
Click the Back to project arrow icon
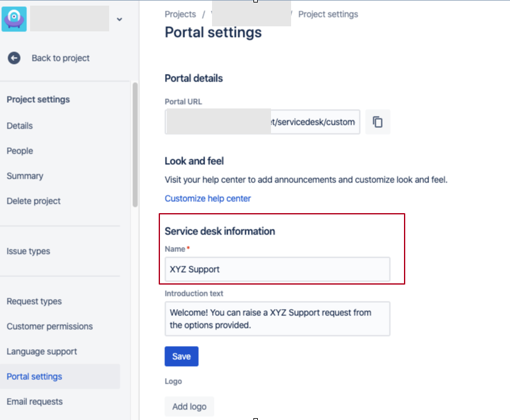(14, 58)
